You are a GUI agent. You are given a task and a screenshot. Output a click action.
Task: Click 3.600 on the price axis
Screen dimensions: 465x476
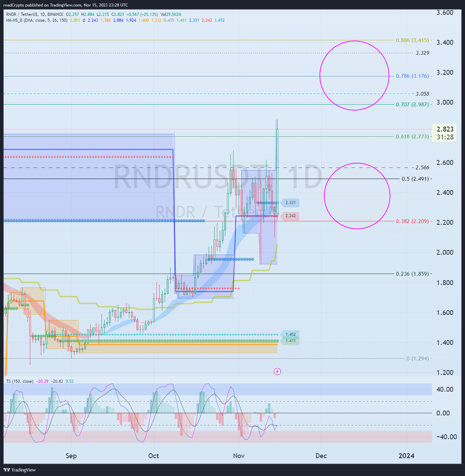pos(445,12)
